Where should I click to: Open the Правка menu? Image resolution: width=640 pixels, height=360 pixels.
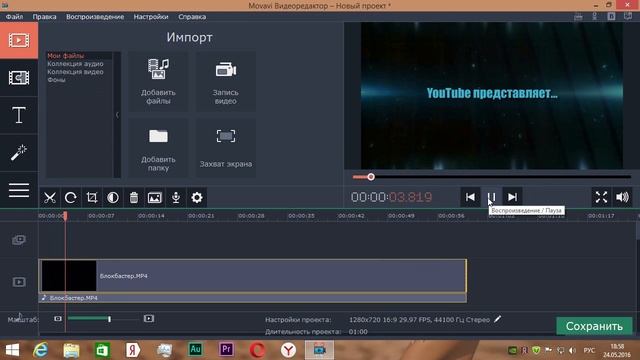tap(44, 17)
